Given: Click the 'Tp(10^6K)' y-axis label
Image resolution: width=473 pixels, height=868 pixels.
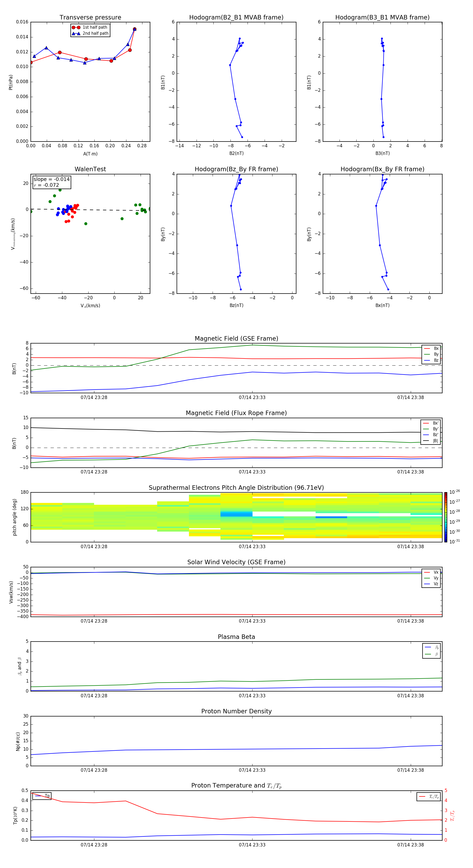Looking at the screenshot, I should point(15,815).
